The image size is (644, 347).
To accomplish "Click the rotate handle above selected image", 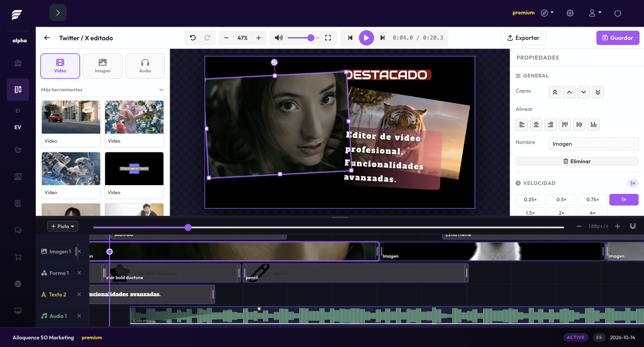I will pos(274,62).
